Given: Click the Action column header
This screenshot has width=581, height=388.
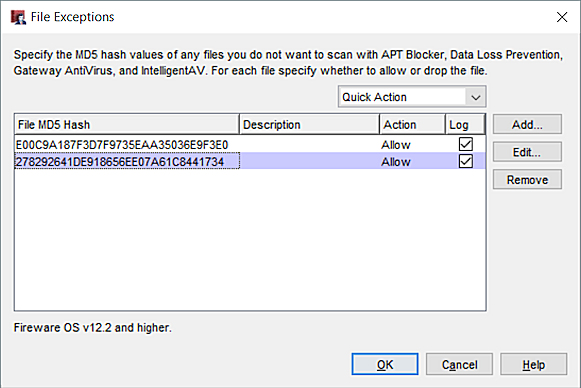Looking at the screenshot, I should tap(412, 125).
